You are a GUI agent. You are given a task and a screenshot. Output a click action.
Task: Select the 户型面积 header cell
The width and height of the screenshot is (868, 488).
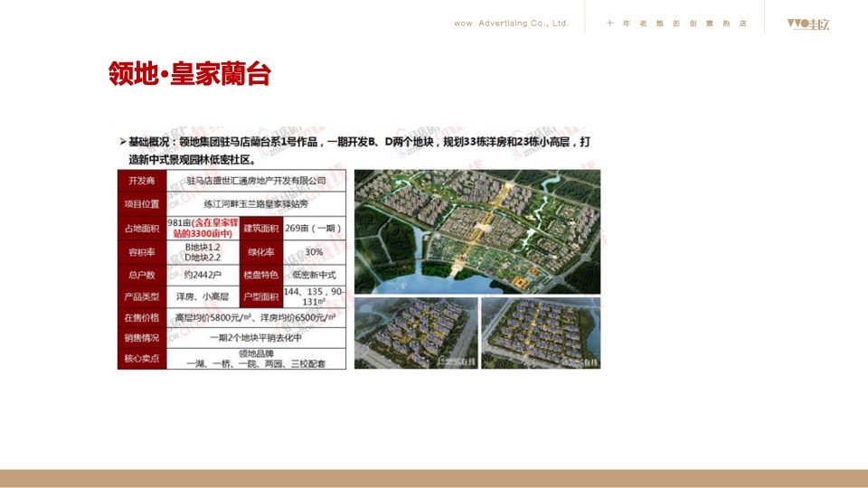click(260, 296)
